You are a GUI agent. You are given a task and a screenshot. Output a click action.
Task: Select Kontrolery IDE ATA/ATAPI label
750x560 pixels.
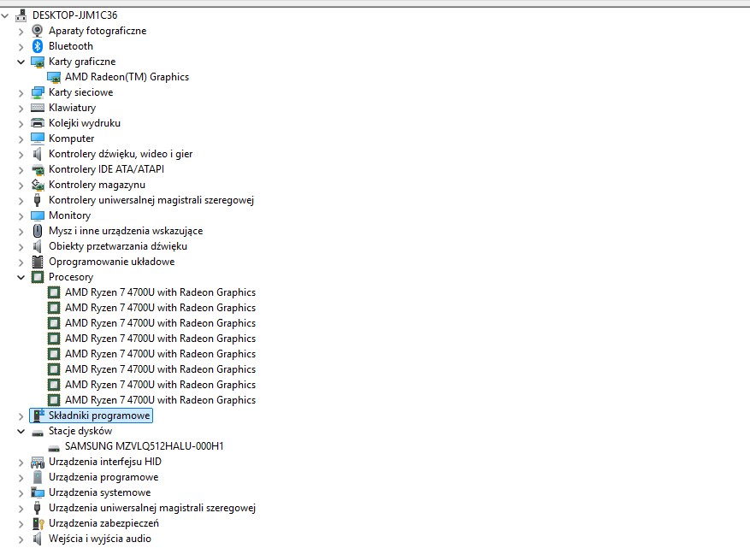[106, 169]
